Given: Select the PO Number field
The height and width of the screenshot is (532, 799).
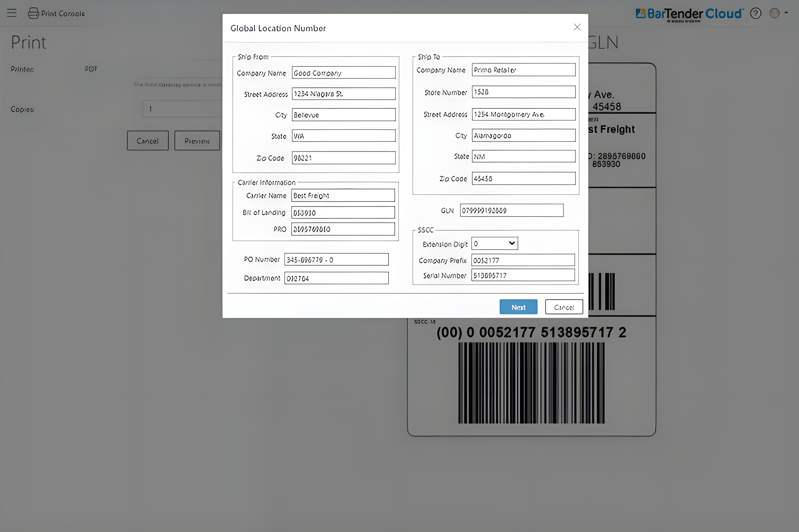Looking at the screenshot, I should (x=336, y=259).
